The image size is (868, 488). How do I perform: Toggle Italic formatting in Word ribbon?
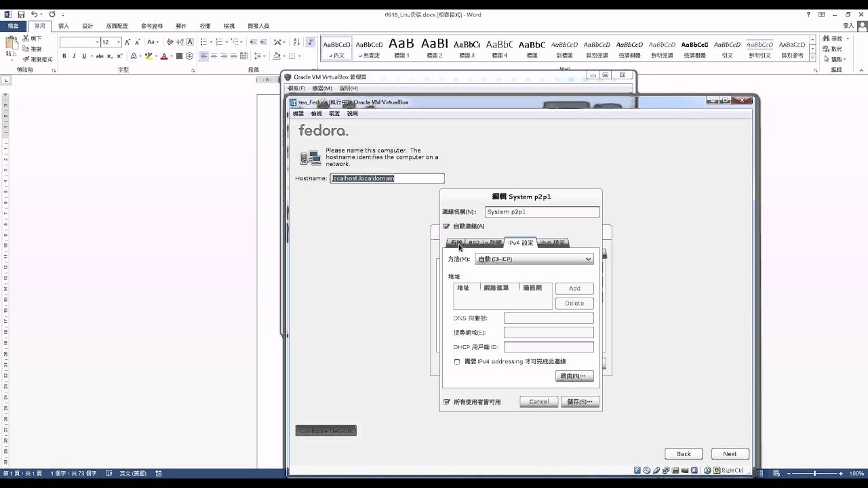pyautogui.click(x=74, y=56)
